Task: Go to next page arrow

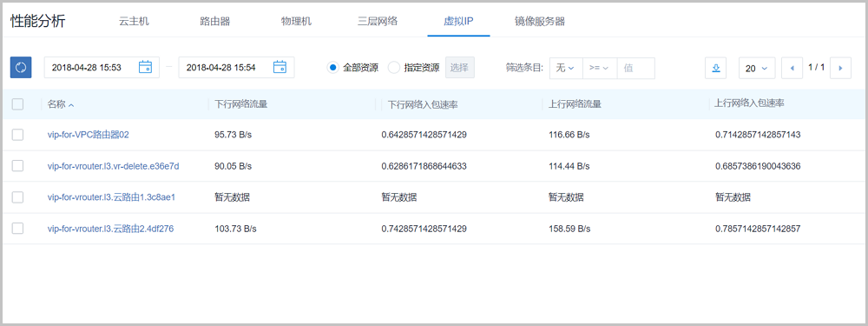Action: [x=840, y=68]
